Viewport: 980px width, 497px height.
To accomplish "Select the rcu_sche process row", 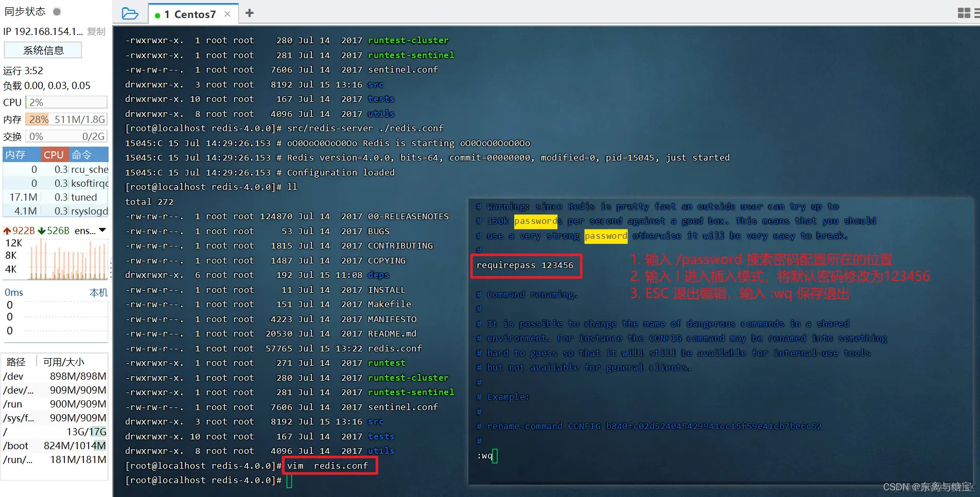I will (56, 169).
